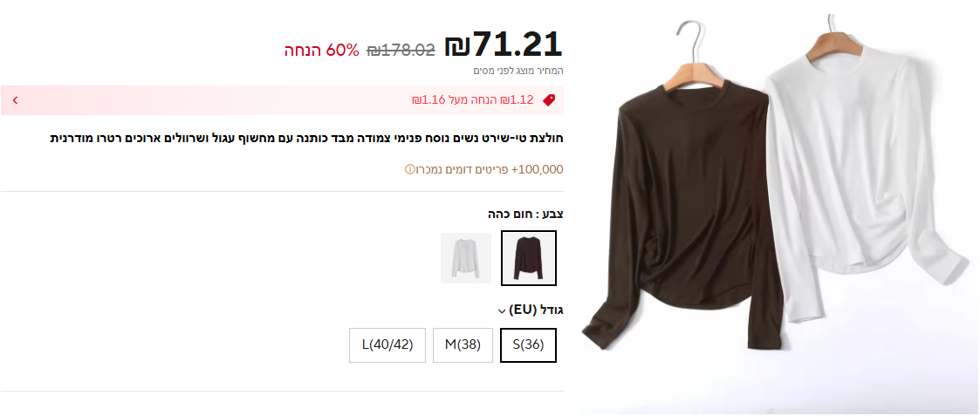Viewport: 980px width, 416px height.
Task: Click the size (EU) heading label
Action: [x=536, y=310]
